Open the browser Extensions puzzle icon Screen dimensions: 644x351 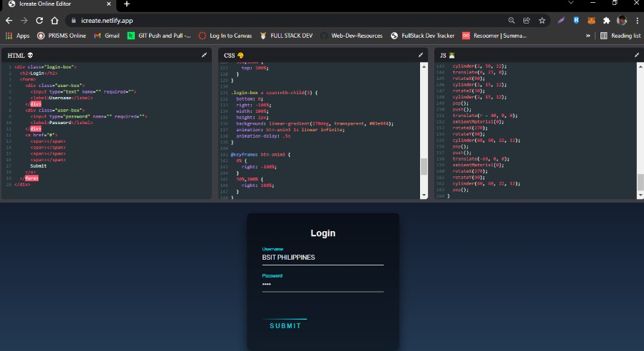click(606, 21)
